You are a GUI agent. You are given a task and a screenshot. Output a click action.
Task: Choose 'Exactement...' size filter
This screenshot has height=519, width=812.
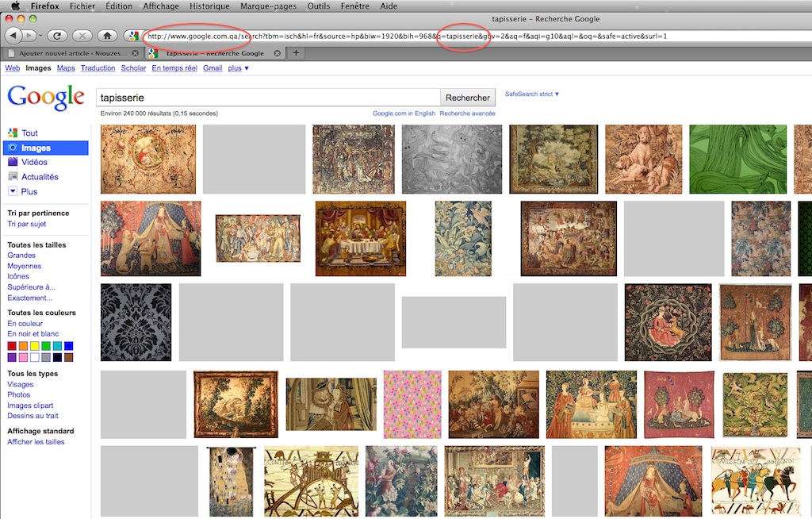point(29,298)
